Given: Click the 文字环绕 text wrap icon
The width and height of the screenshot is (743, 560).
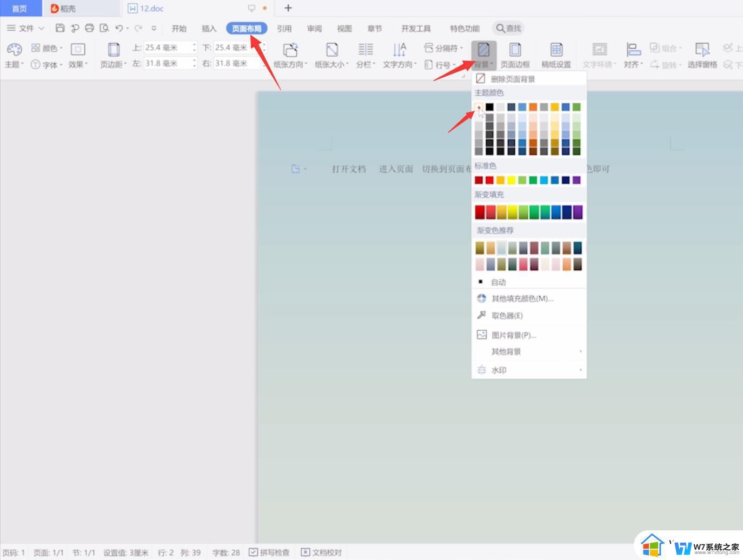Looking at the screenshot, I should pos(600,50).
